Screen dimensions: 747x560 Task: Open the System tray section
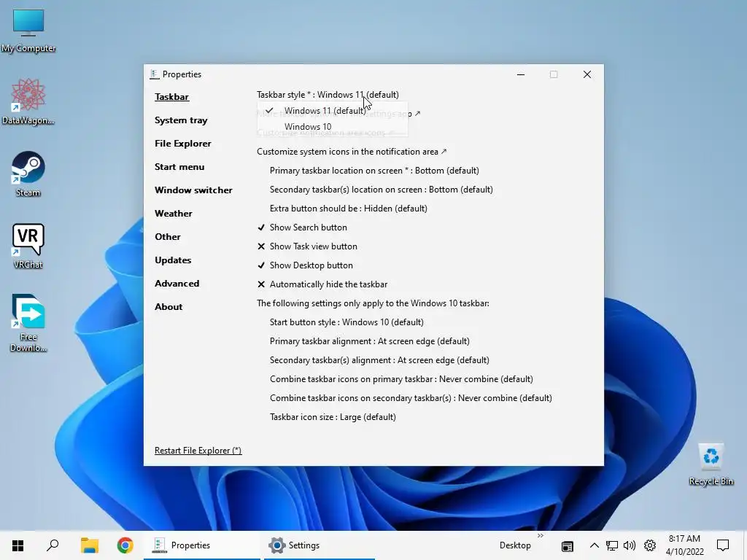click(181, 120)
